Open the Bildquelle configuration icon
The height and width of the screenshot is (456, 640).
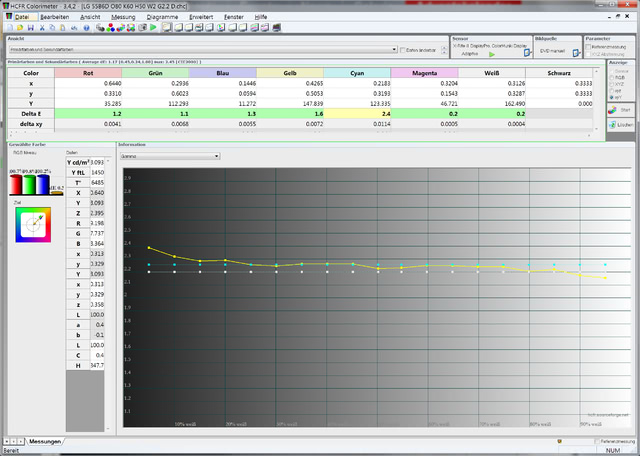tap(576, 53)
